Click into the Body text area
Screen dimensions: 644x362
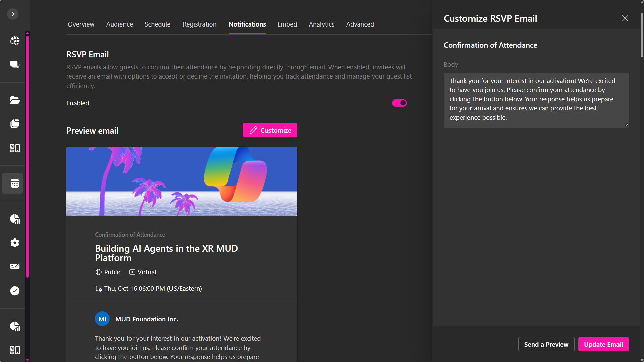point(536,100)
